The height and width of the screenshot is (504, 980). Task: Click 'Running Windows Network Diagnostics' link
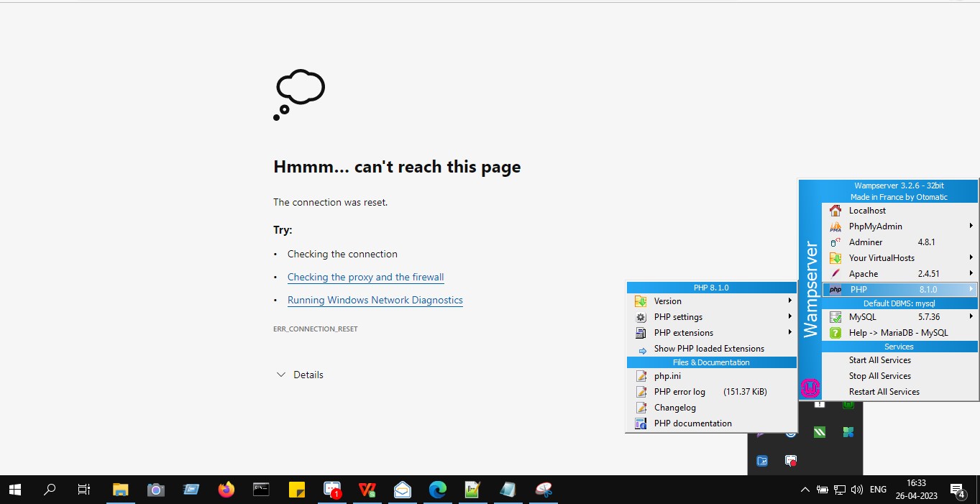(x=375, y=301)
